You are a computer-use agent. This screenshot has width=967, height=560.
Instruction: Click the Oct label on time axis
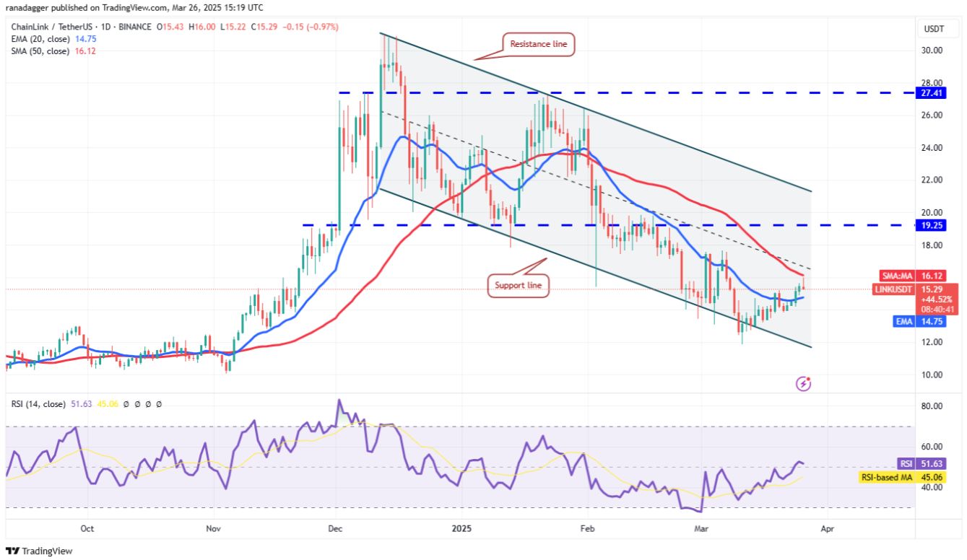pos(87,529)
